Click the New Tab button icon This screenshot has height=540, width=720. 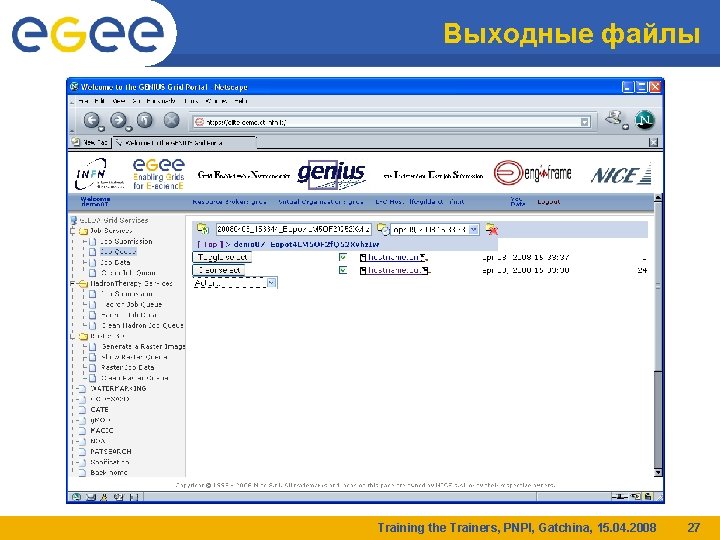coord(76,142)
